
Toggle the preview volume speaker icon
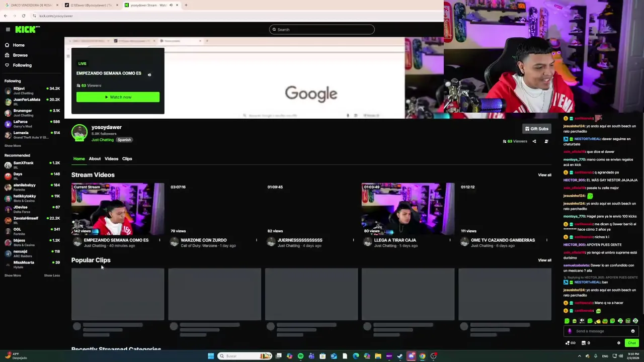tap(149, 75)
